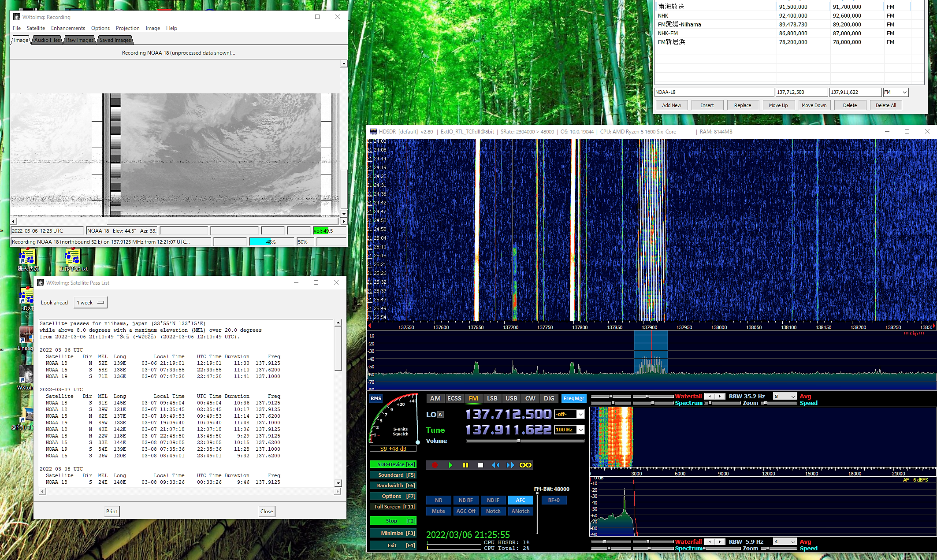937x560 pixels.
Task: Toggle the ANotch auto-notch button
Action: [x=521, y=511]
